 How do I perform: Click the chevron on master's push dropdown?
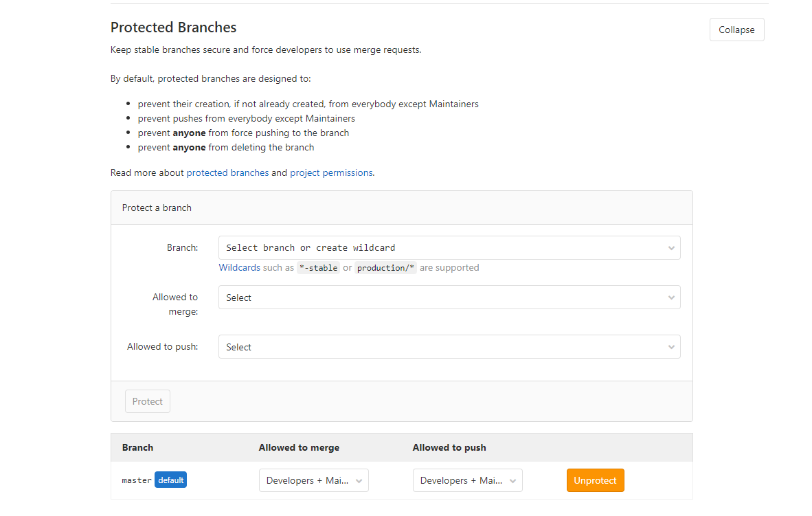513,481
